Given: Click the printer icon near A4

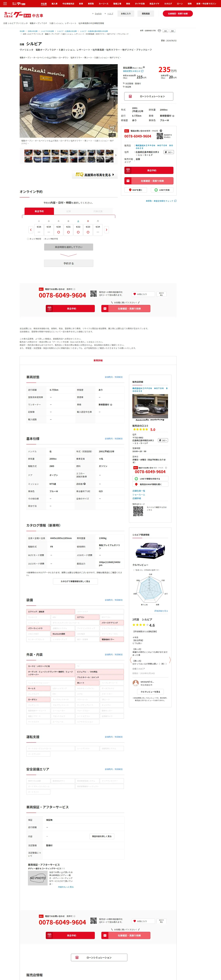Looking at the screenshot, I should [159, 31].
